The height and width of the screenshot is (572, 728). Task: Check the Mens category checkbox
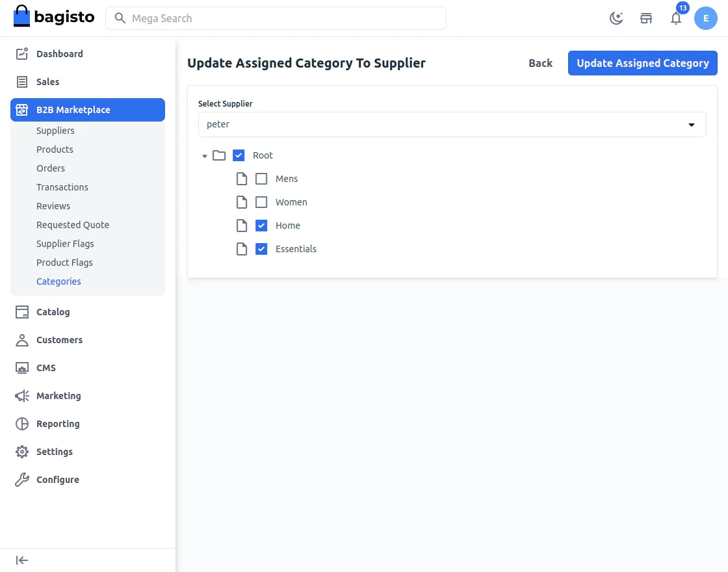(x=261, y=179)
